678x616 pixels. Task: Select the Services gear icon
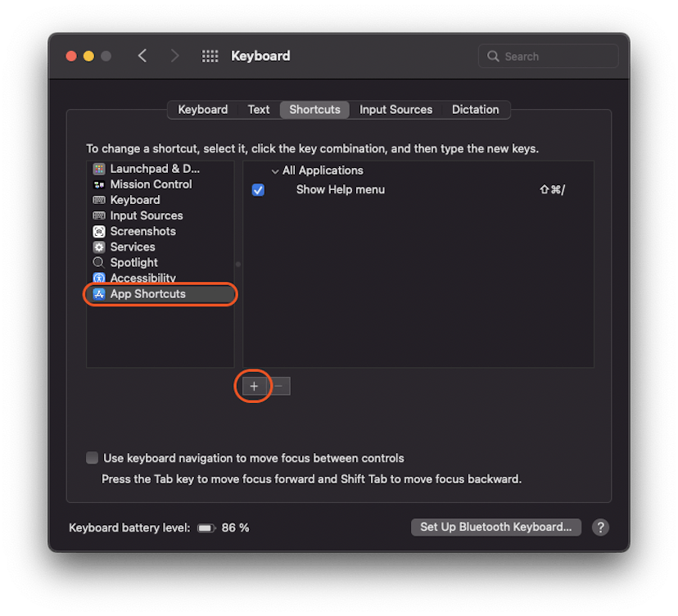coord(101,247)
